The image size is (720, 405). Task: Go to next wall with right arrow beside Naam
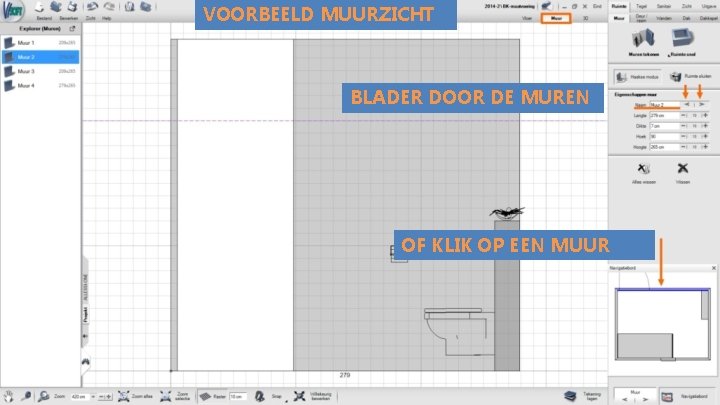click(x=702, y=105)
